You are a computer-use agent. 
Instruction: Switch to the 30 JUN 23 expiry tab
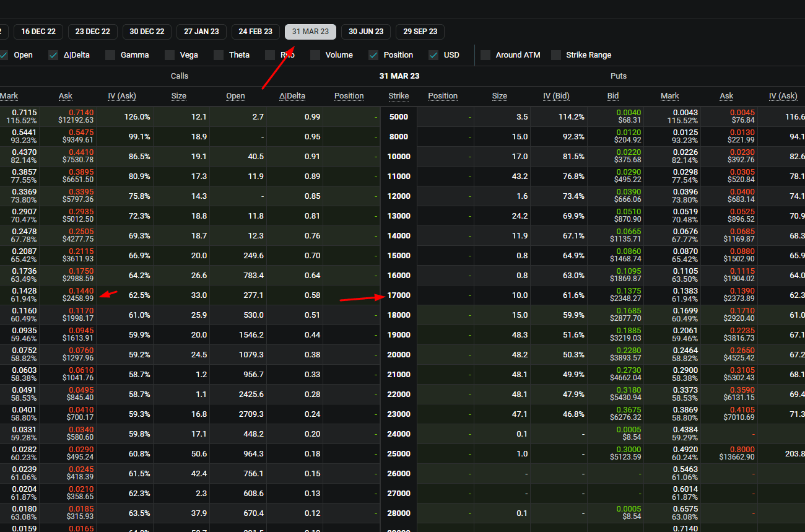click(x=365, y=32)
